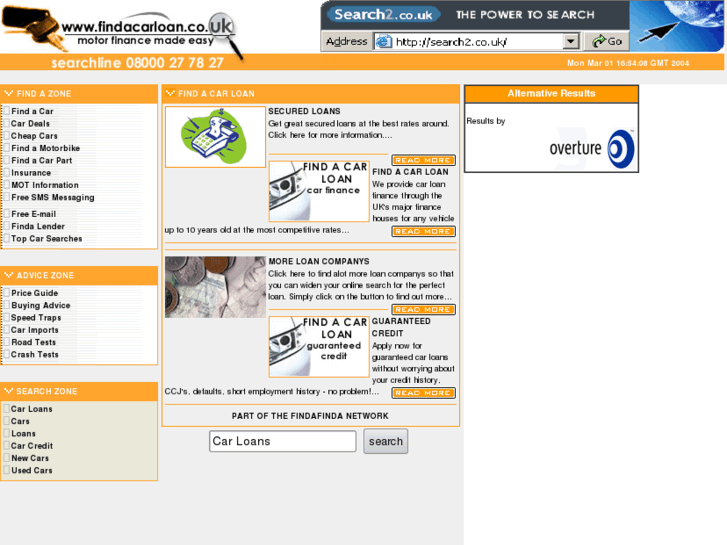Viewport: 727px width, 545px height.
Task: Click the coins and banknotes image
Action: tap(215, 287)
